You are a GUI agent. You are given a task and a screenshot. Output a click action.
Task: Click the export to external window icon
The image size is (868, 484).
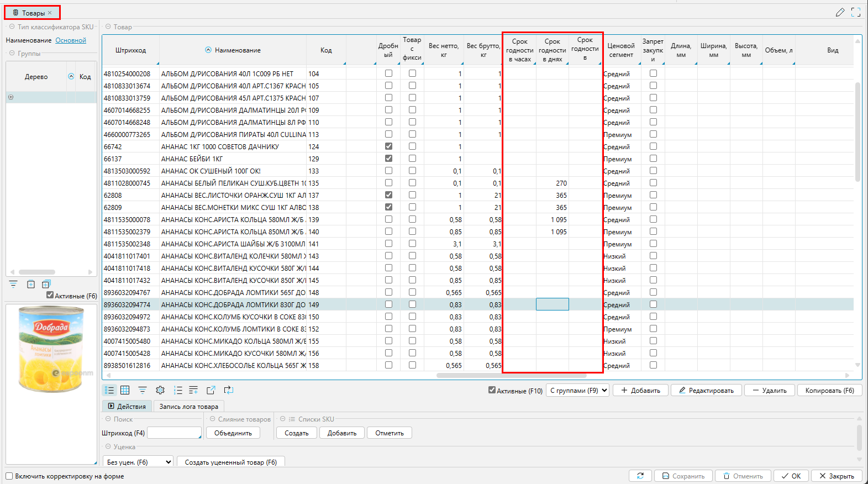[x=211, y=390]
